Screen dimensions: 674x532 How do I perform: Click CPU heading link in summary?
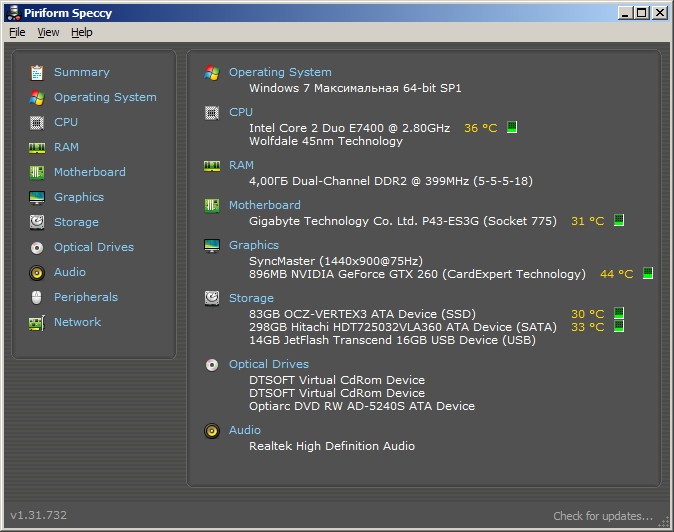[x=241, y=112]
